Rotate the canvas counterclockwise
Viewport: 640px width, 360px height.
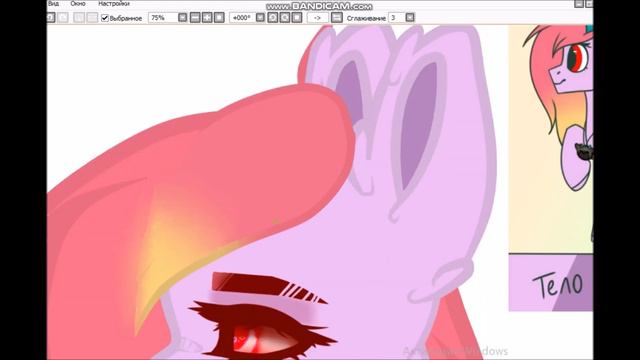pos(273,18)
